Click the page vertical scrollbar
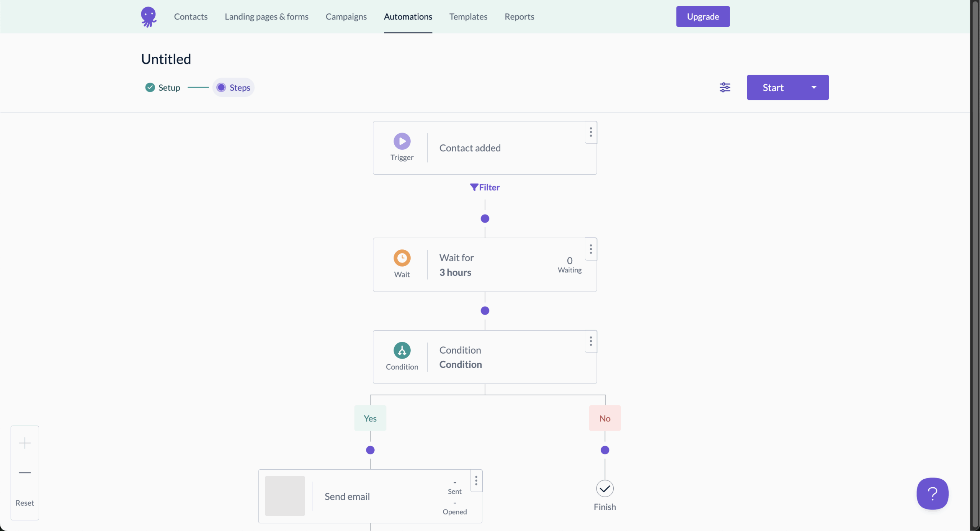The height and width of the screenshot is (531, 980). click(975, 264)
